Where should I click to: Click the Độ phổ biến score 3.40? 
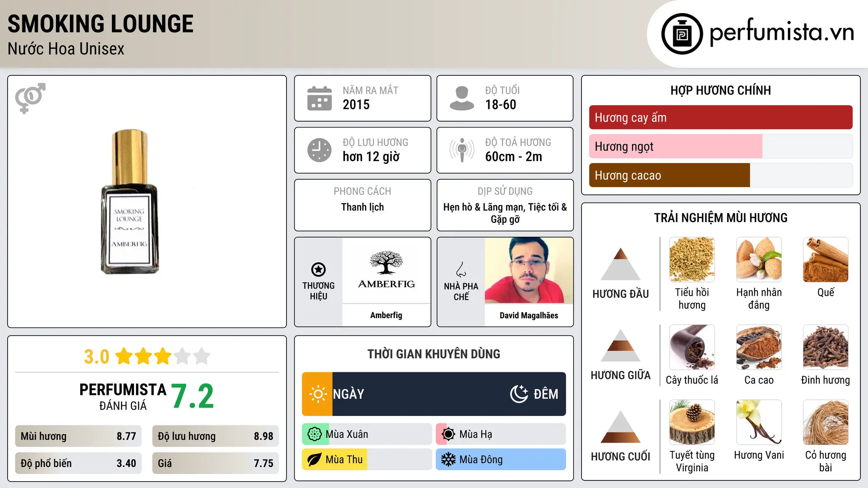[x=126, y=463]
